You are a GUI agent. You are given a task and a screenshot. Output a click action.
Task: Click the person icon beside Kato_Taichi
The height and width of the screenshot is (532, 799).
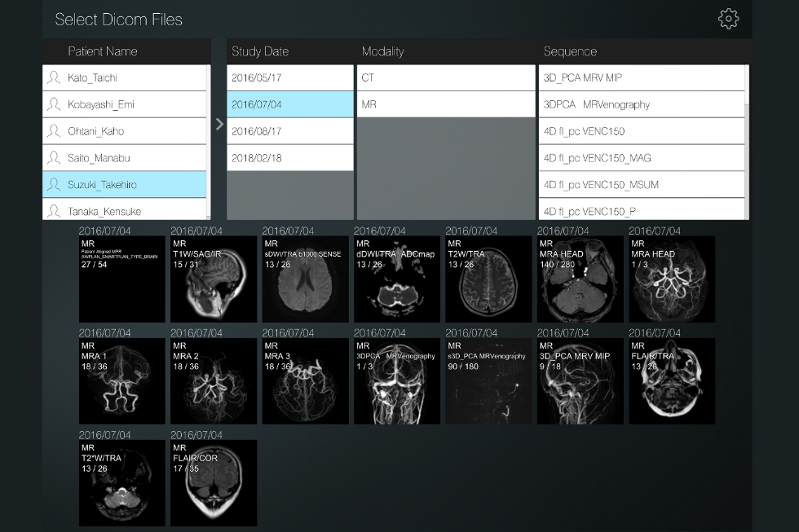click(x=54, y=78)
